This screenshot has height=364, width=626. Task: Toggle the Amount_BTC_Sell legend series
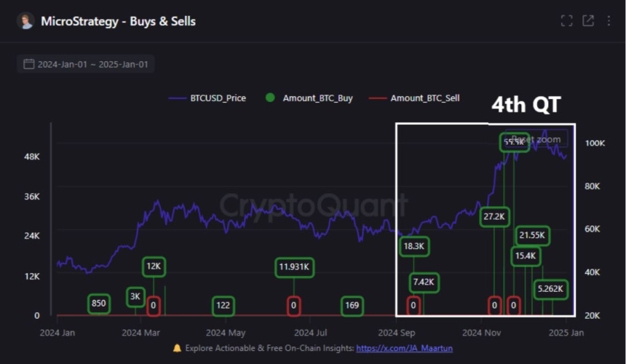coord(414,98)
